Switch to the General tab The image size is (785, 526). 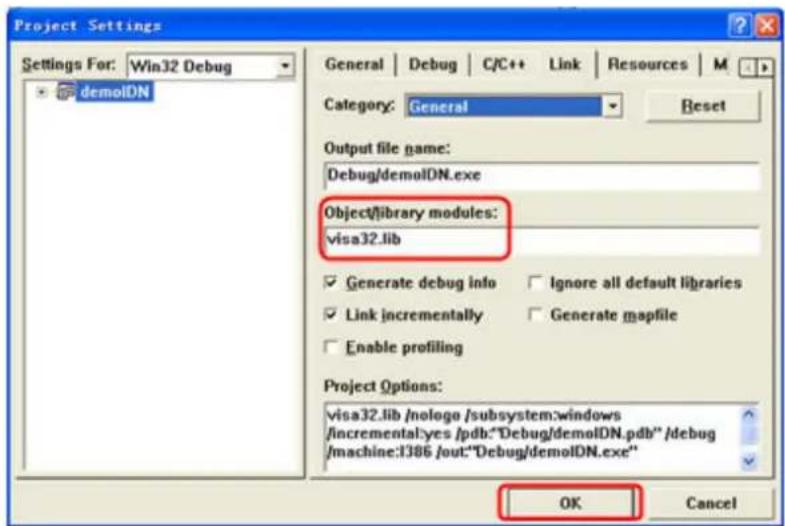tap(354, 64)
